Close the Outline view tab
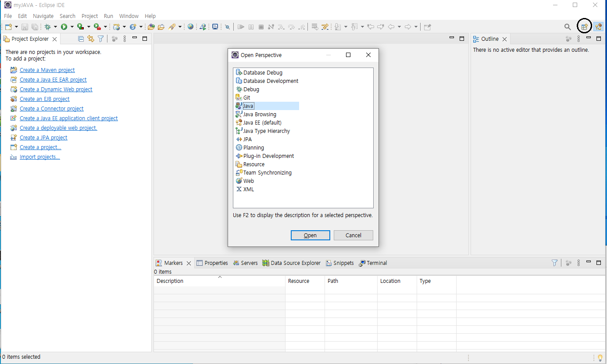The image size is (607, 364). (504, 39)
